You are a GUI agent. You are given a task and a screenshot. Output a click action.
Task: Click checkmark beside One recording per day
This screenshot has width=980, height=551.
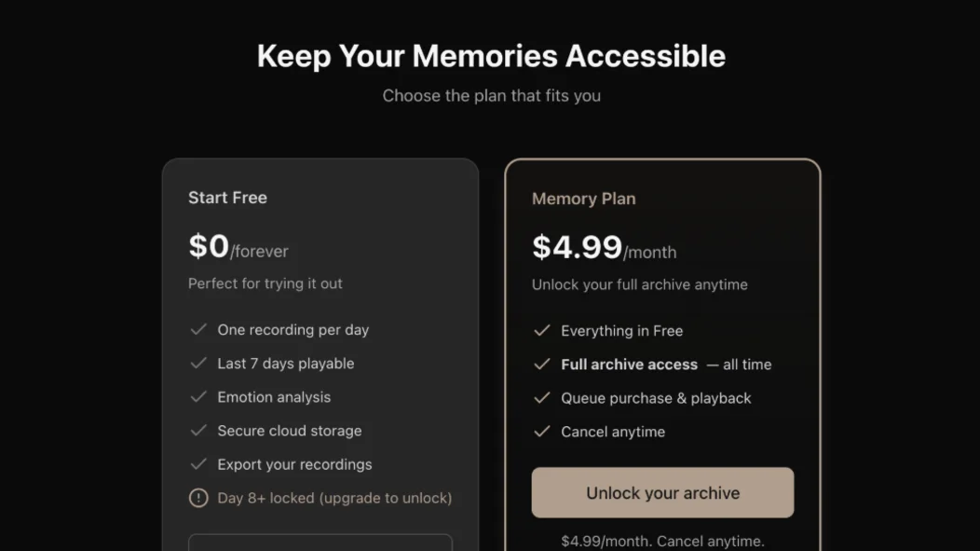198,330
